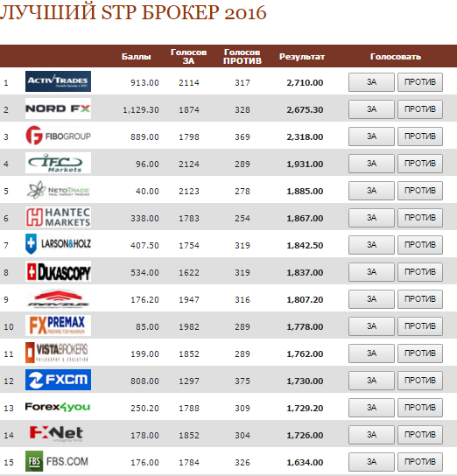Select the votes-against value 375
The image size is (457, 476).
(243, 381)
